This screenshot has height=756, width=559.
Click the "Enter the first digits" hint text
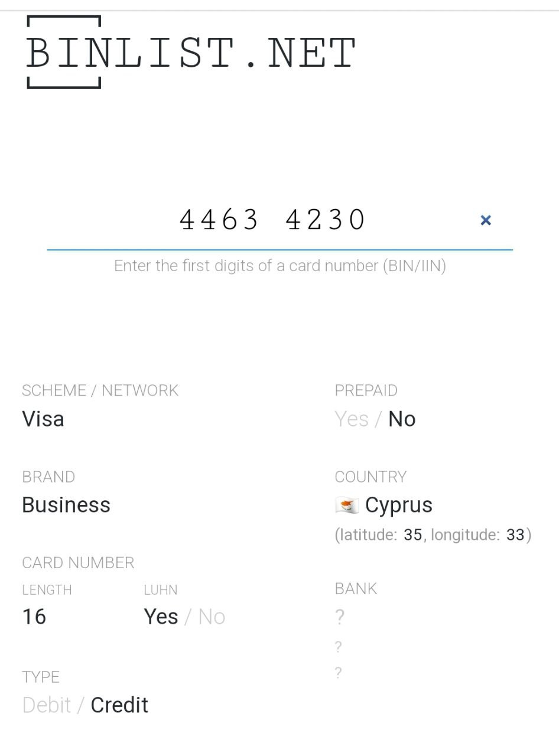279,266
